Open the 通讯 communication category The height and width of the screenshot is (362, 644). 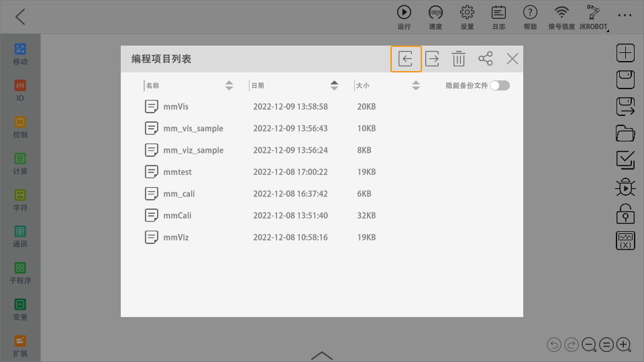tap(20, 237)
